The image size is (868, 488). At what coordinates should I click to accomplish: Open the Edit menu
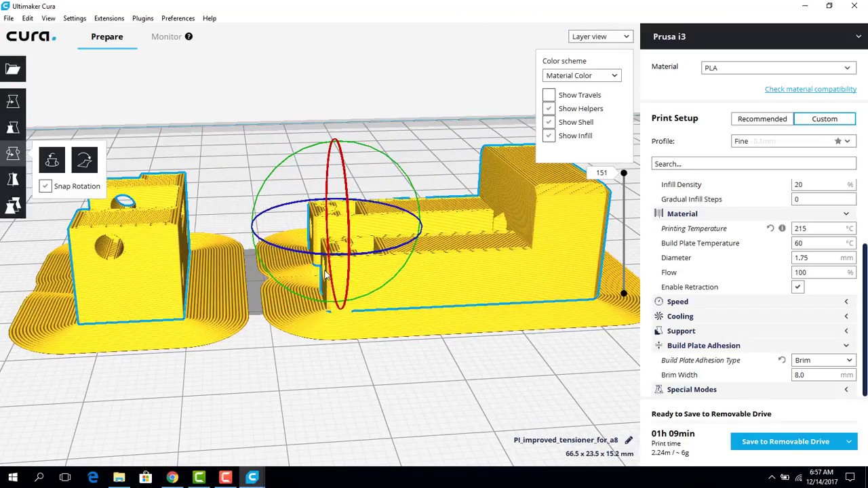pos(28,18)
